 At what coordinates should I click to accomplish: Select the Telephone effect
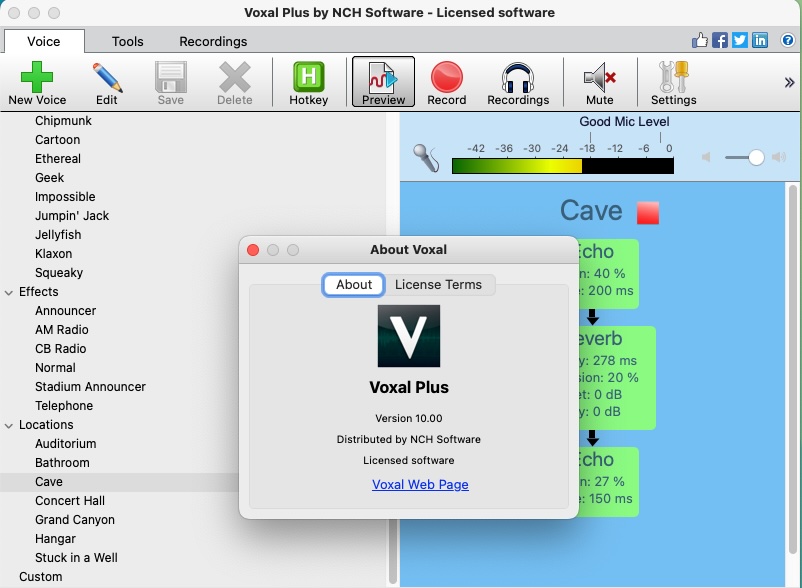(x=64, y=405)
